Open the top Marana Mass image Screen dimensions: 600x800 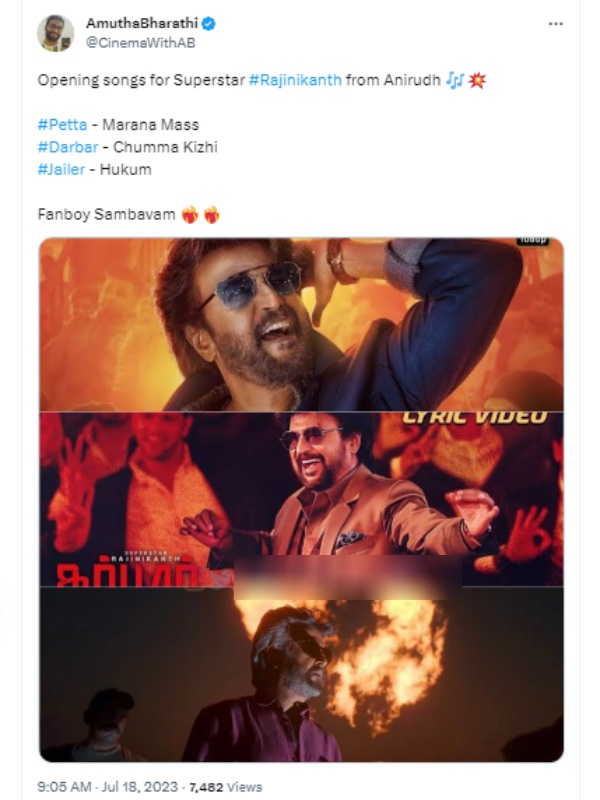click(300, 320)
